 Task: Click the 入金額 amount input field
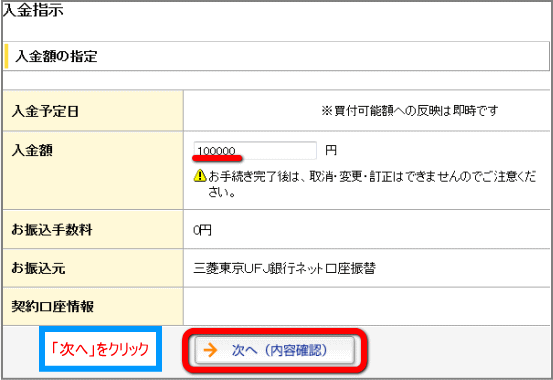pos(255,151)
